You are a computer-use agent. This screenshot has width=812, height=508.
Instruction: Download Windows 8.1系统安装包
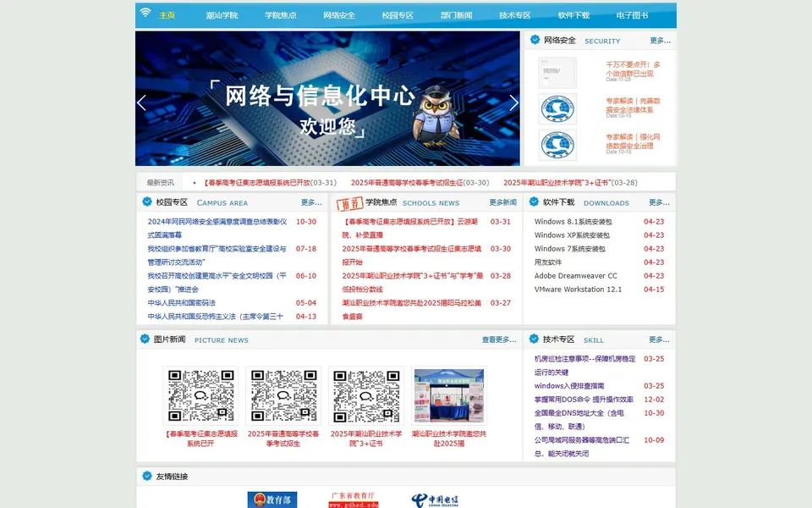pos(573,221)
